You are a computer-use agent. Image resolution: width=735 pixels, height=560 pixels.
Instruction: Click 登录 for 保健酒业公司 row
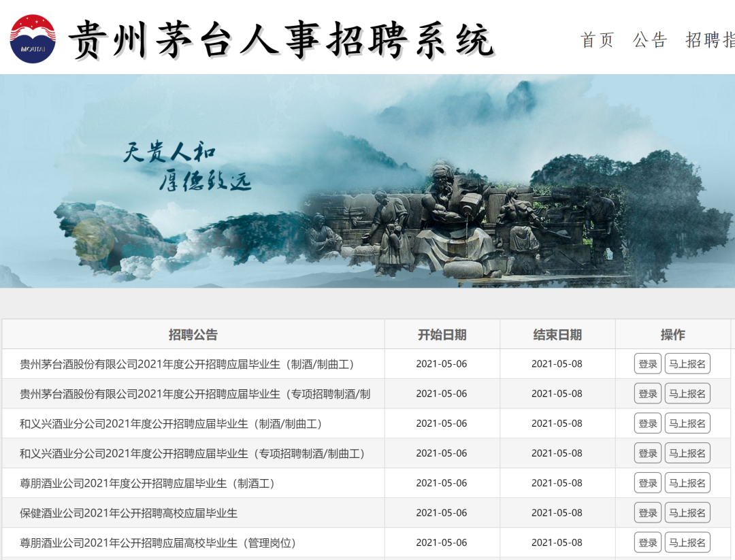(648, 512)
